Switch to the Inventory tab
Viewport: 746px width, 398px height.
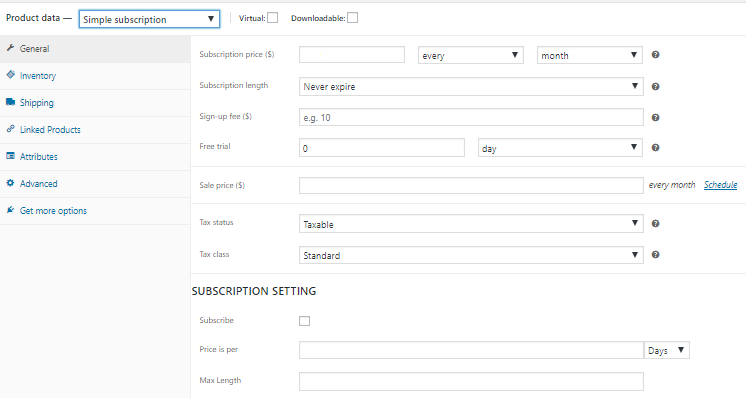[x=95, y=76]
